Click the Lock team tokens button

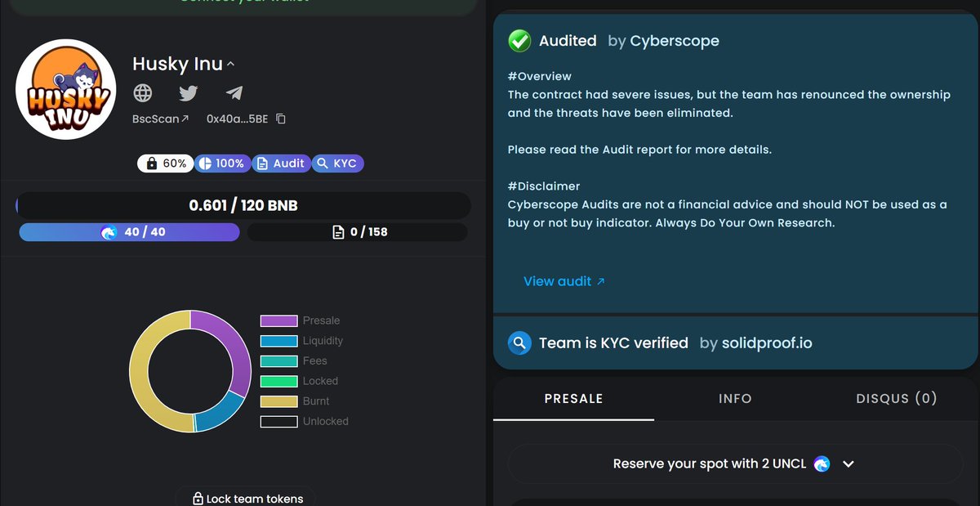click(x=246, y=498)
